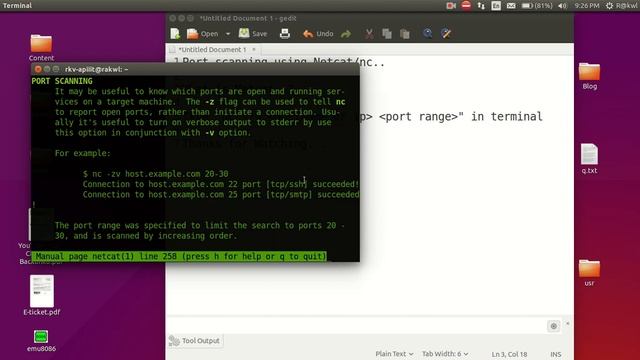Open the Content folder on desktop
Image resolution: width=640 pixels, height=360 pixels.
tap(41, 48)
